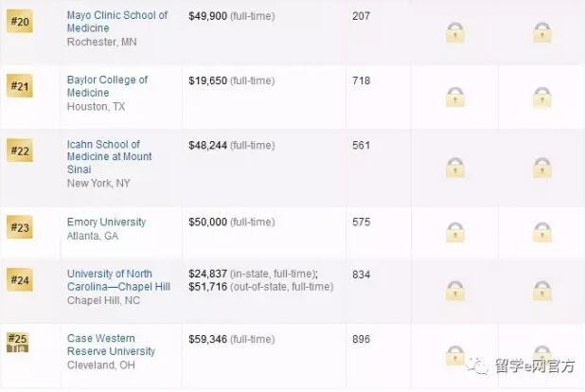Open Baylor College of Medicine link
The image size is (585, 392).
tap(107, 86)
